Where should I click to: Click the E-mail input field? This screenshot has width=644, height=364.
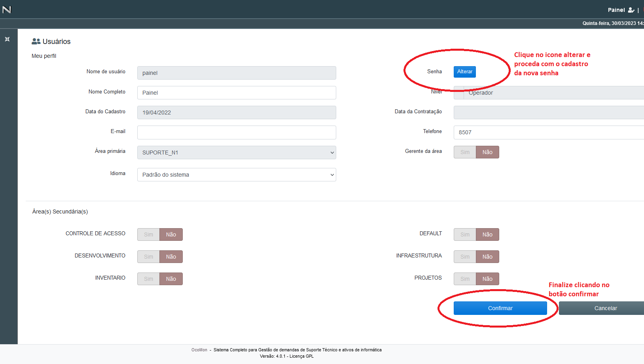[237, 132]
